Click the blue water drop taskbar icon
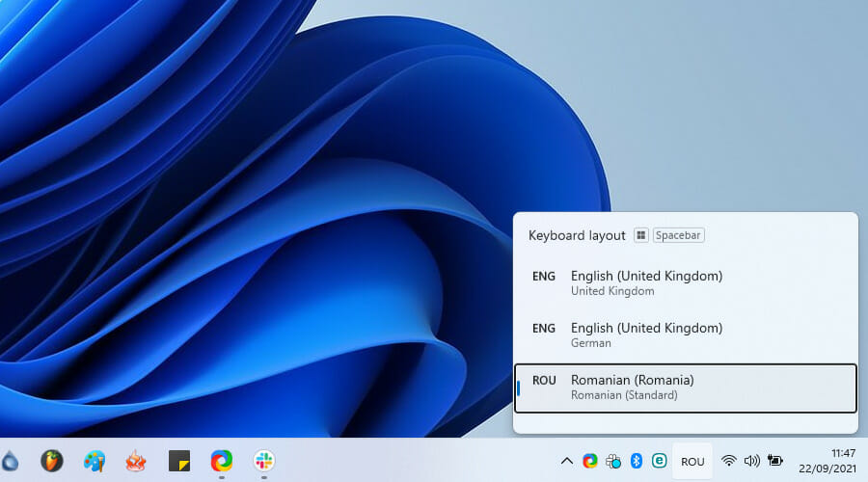 (8, 461)
